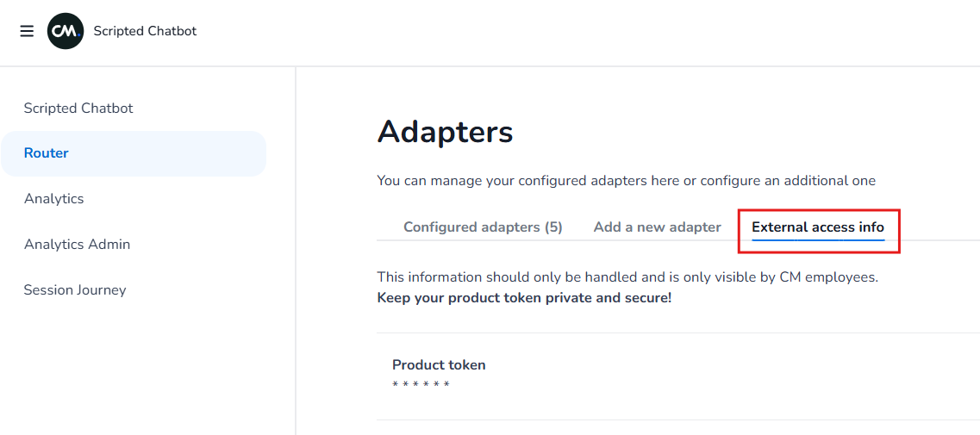Click the CM logo icon
980x435 pixels.
pos(66,31)
